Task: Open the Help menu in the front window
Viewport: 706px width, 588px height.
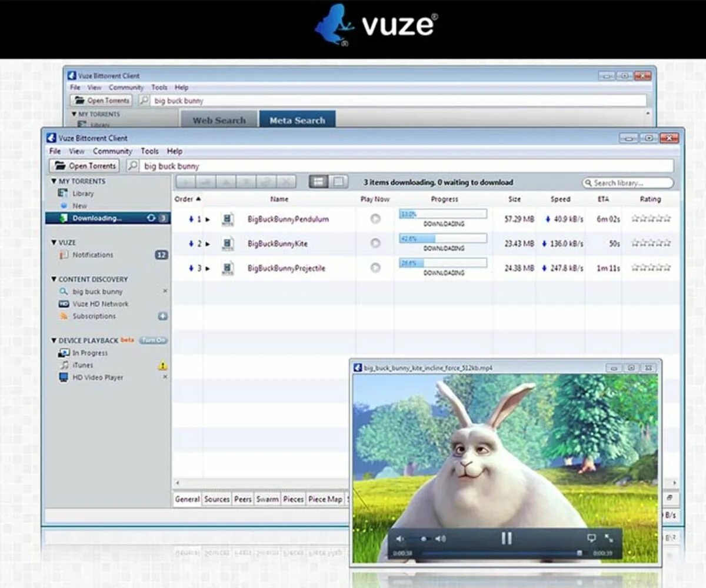Action: [175, 151]
